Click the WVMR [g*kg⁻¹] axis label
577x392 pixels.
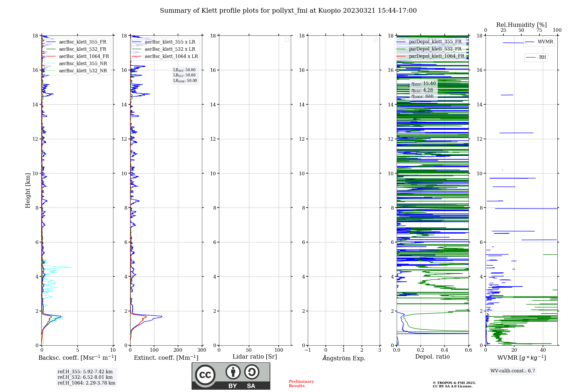[x=522, y=358]
